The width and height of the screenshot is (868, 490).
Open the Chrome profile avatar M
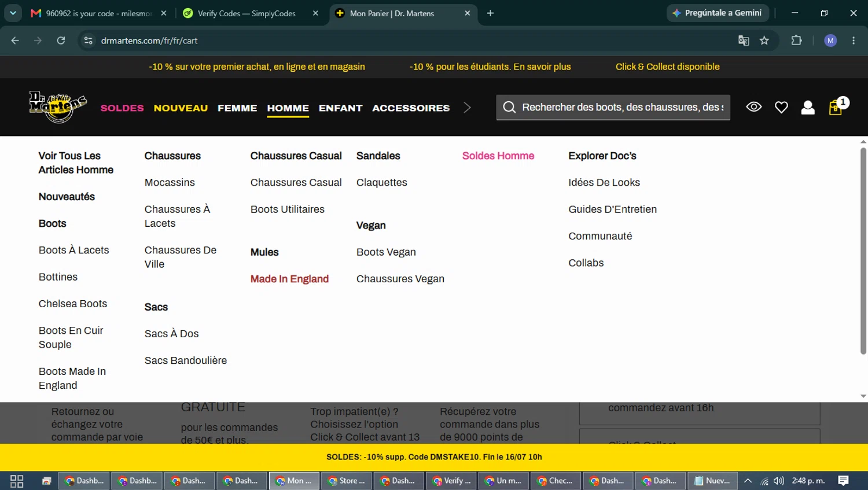point(830,40)
